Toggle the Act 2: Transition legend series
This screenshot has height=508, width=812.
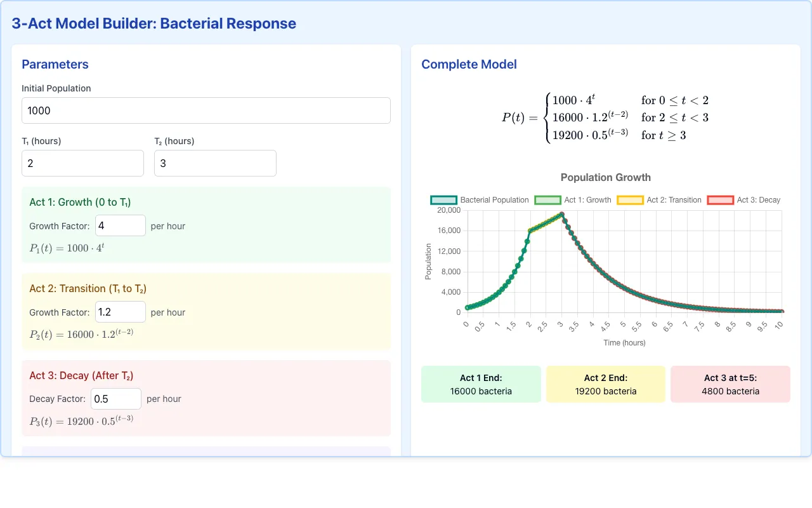659,200
